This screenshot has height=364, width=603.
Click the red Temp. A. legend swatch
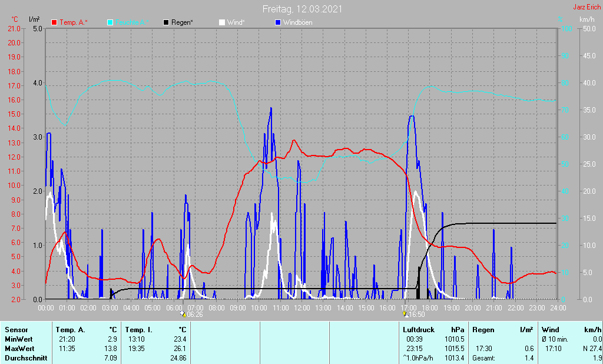click(54, 22)
